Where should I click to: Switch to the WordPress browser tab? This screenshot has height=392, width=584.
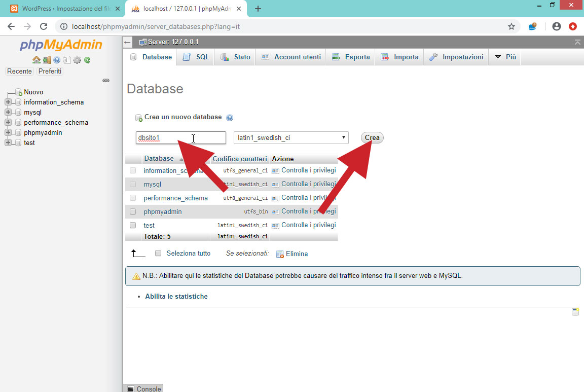[64, 9]
